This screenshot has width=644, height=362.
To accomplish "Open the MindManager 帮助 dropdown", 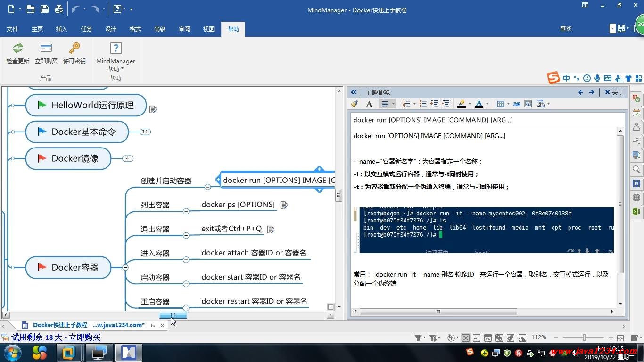I will pyautogui.click(x=116, y=65).
